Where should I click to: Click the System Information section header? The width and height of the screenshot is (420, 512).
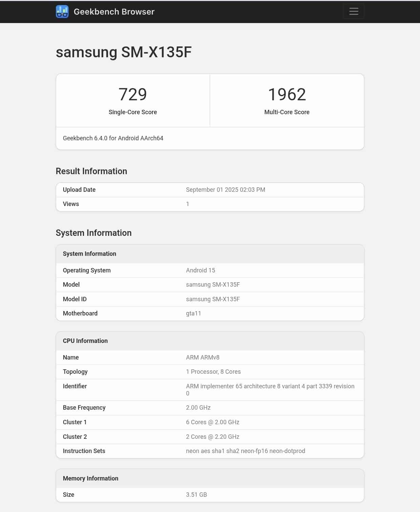pyautogui.click(x=89, y=253)
